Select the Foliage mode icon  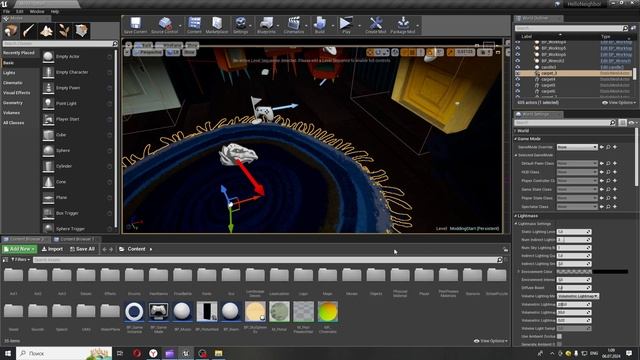64,31
